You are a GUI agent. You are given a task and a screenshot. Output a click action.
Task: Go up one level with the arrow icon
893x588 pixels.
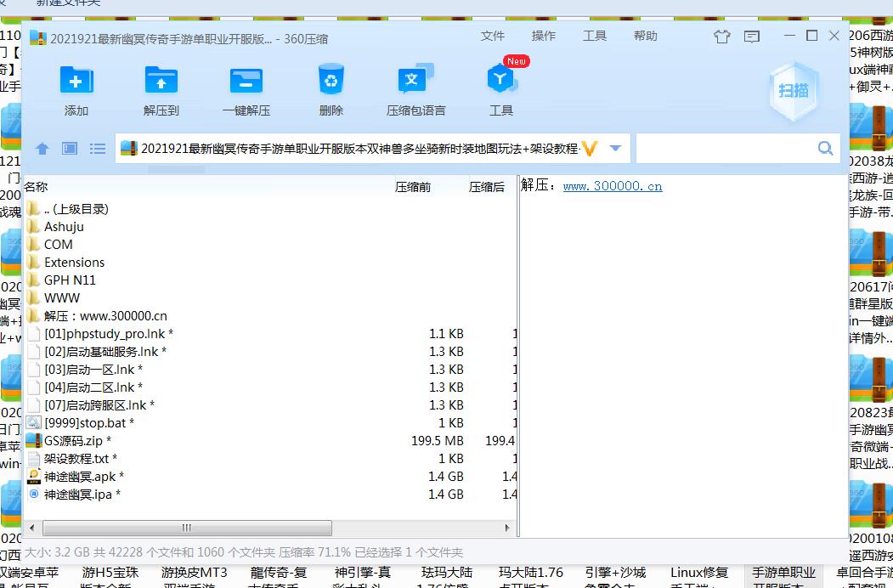pyautogui.click(x=42, y=149)
